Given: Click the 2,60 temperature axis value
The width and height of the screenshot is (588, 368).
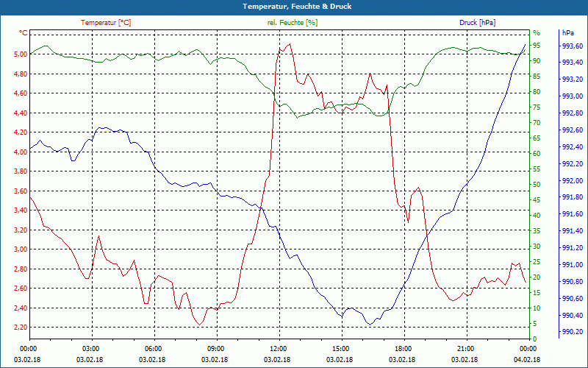Looking at the screenshot, I should [21, 289].
